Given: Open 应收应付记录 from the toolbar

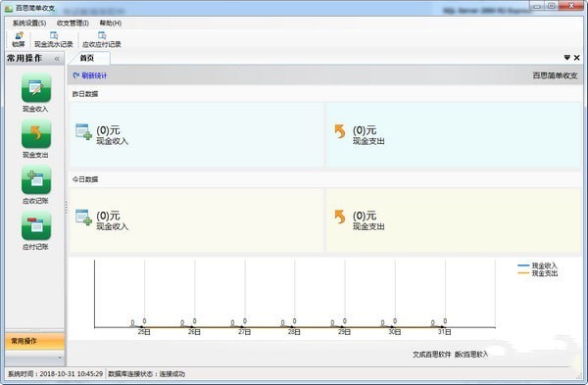Looking at the screenshot, I should tap(102, 39).
